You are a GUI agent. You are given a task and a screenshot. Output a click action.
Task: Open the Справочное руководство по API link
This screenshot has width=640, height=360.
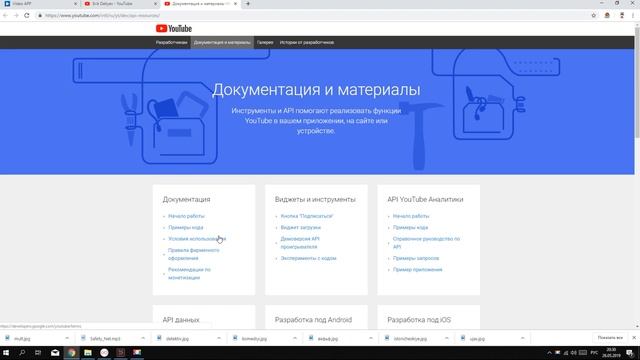(426, 243)
